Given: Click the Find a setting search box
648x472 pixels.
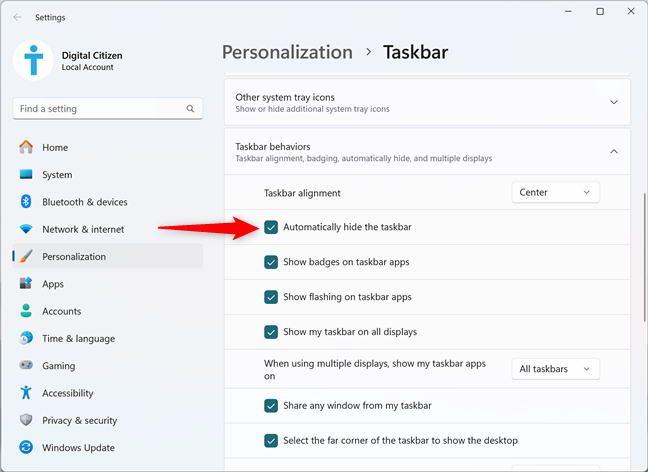Looking at the screenshot, I should (x=108, y=109).
